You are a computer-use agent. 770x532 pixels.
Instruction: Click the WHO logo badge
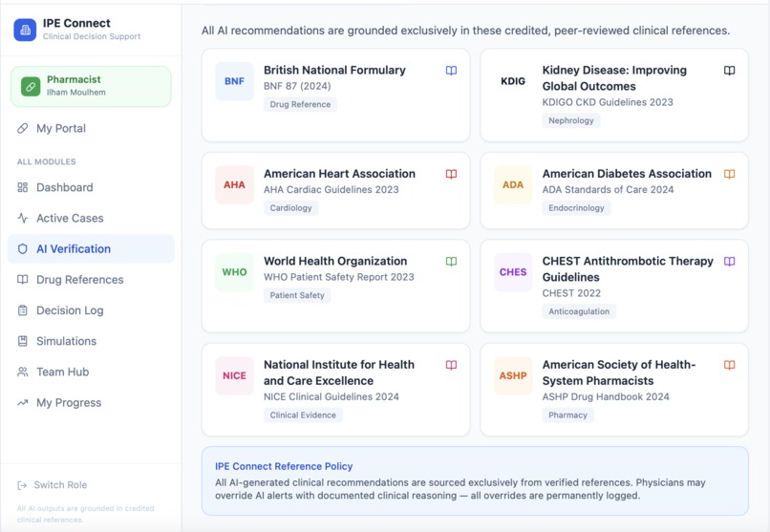(x=235, y=272)
